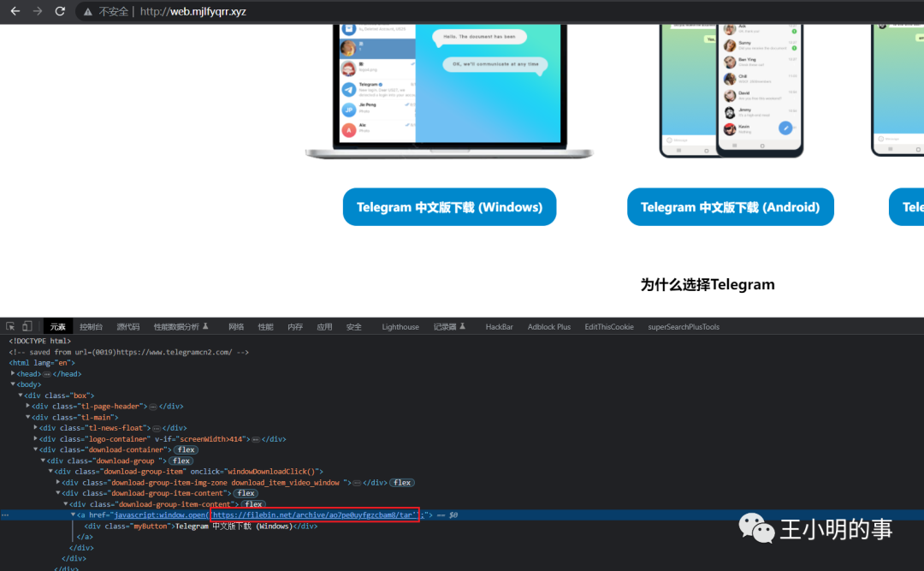Select the saved from url comment line
This screenshot has height=571, width=924.
(x=128, y=352)
